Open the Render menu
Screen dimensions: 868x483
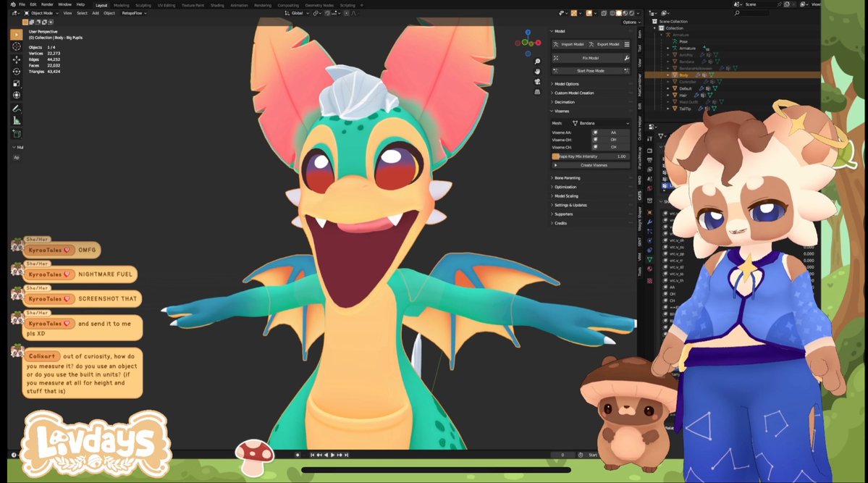(x=48, y=4)
